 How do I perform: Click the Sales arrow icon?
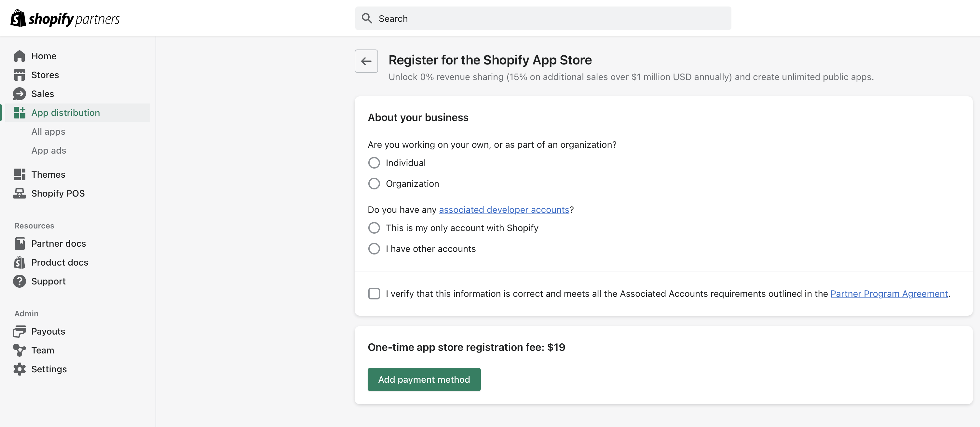pyautogui.click(x=20, y=94)
